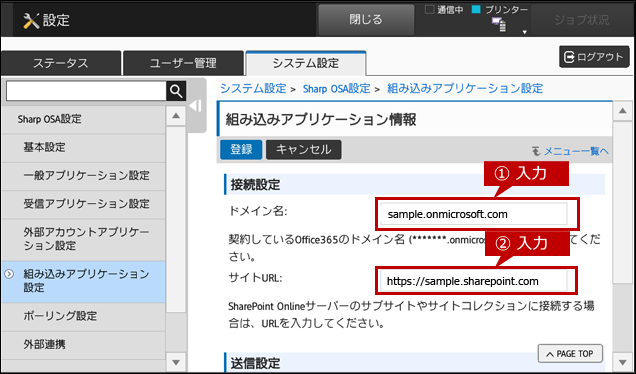Open 基本設定 in the sidebar

[x=83, y=147]
